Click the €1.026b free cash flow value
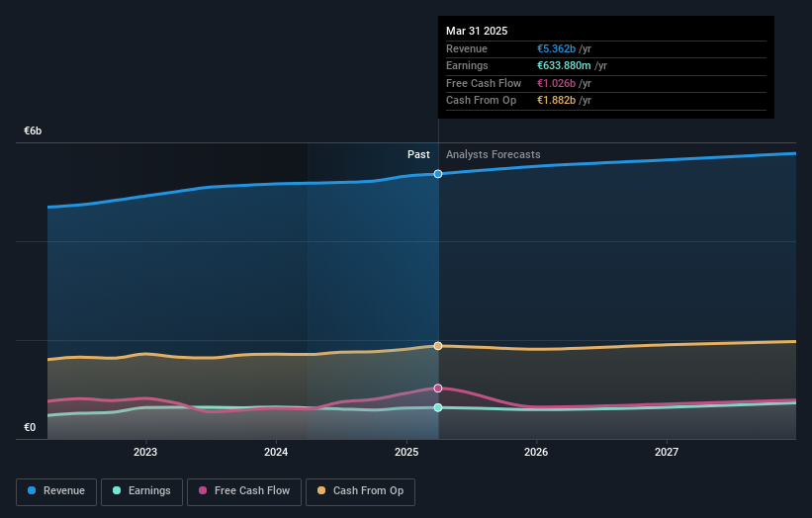The height and width of the screenshot is (518, 812). click(x=556, y=83)
